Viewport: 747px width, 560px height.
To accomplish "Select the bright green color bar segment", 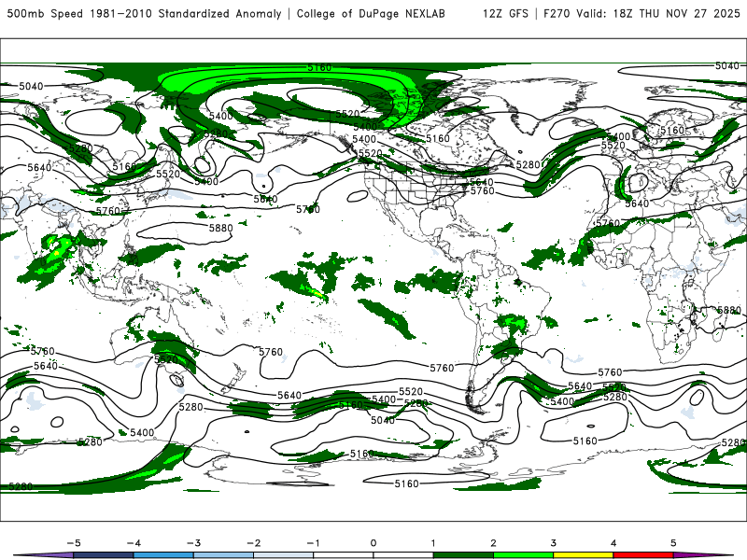I will tap(523, 555).
